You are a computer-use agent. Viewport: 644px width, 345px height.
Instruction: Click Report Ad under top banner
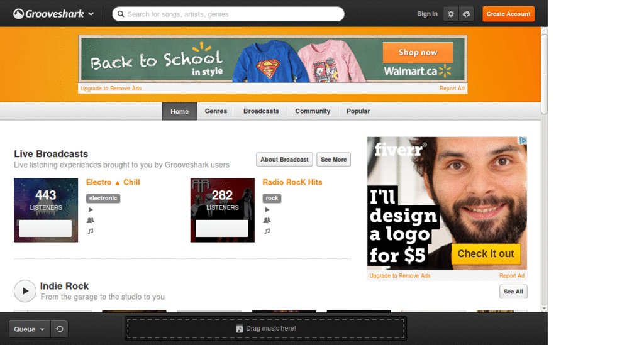pyautogui.click(x=452, y=88)
